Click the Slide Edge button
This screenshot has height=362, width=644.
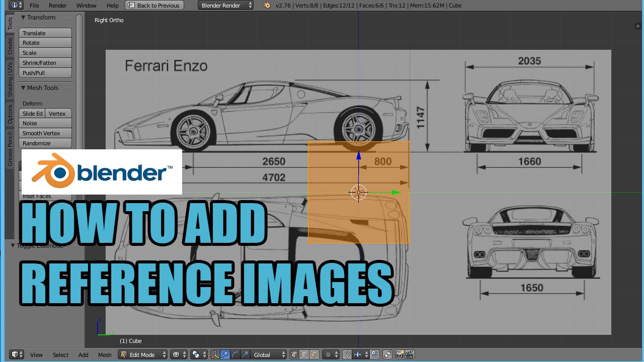point(32,113)
